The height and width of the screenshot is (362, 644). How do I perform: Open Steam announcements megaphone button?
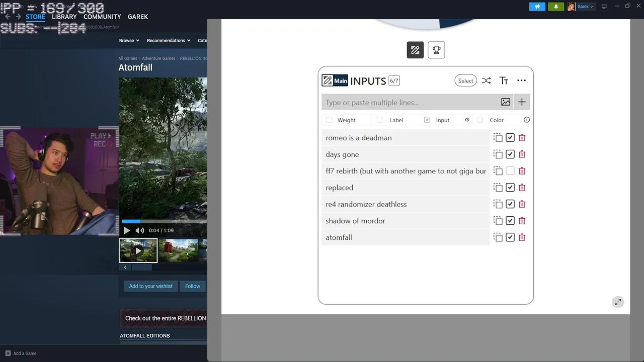537,7
